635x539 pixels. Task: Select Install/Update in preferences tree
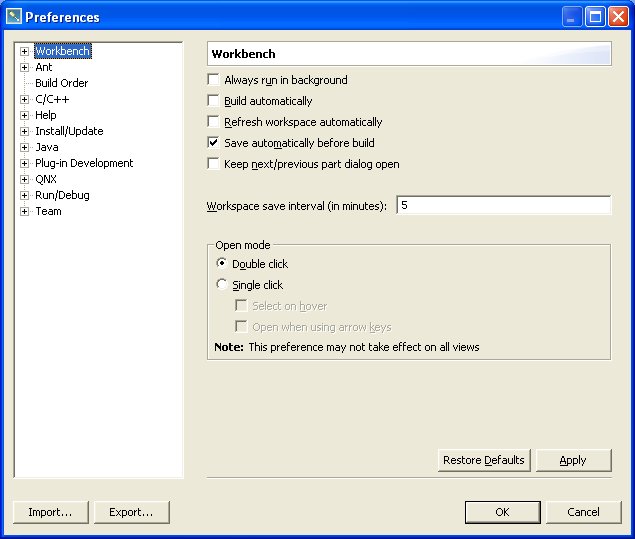click(68, 131)
